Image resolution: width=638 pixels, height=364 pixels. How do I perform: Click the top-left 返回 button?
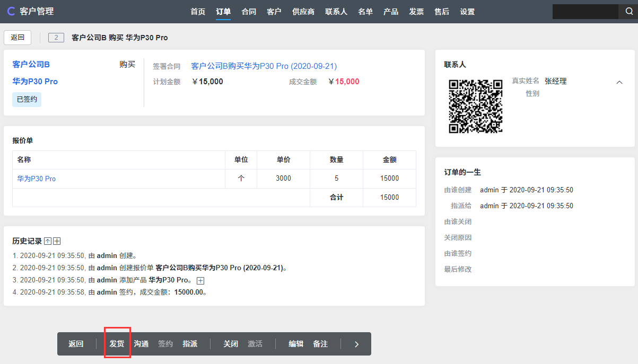[18, 38]
